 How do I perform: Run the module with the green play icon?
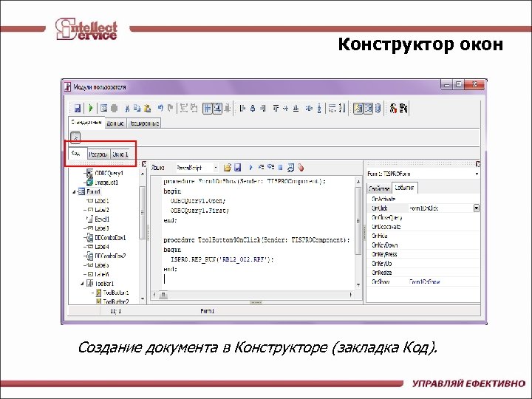pyautogui.click(x=91, y=108)
